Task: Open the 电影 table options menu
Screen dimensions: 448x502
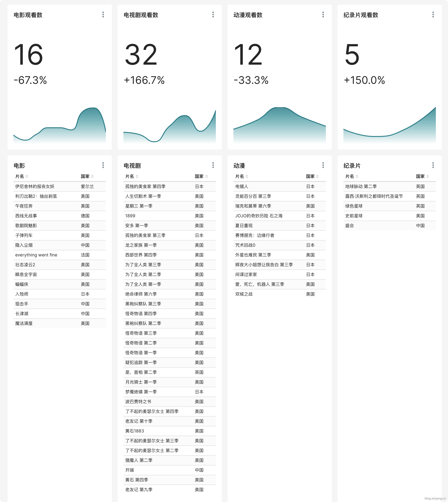Action: click(x=103, y=165)
